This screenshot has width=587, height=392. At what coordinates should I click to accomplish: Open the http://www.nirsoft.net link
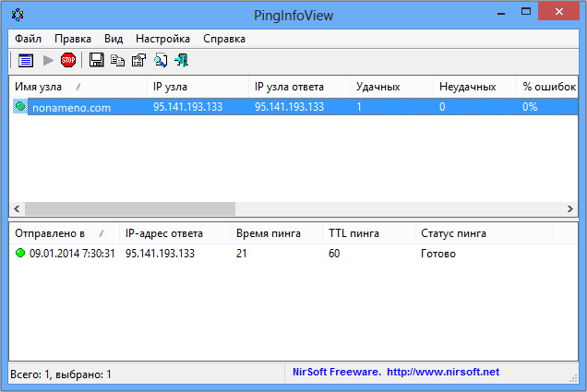(x=443, y=372)
